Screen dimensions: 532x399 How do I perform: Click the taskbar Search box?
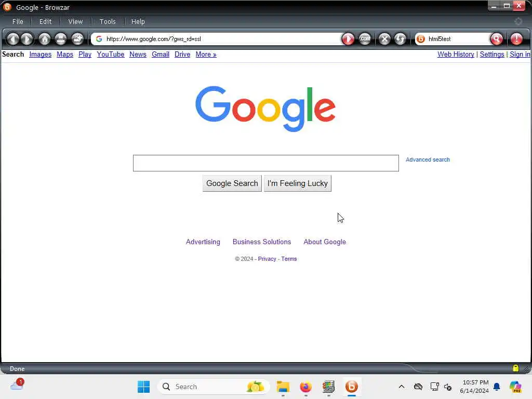pos(214,387)
